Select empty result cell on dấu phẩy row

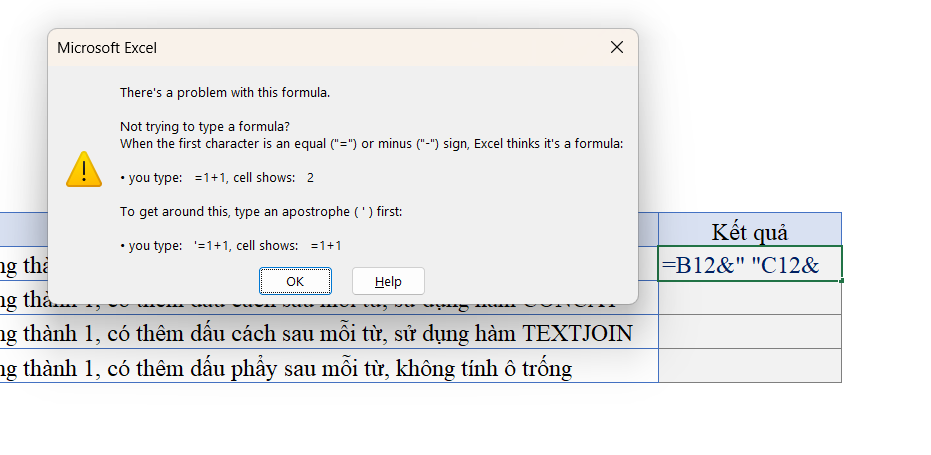click(750, 366)
